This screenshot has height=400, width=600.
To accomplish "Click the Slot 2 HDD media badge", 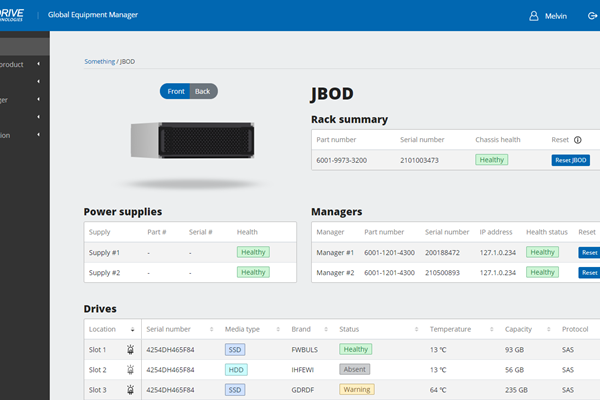I will pyautogui.click(x=236, y=370).
